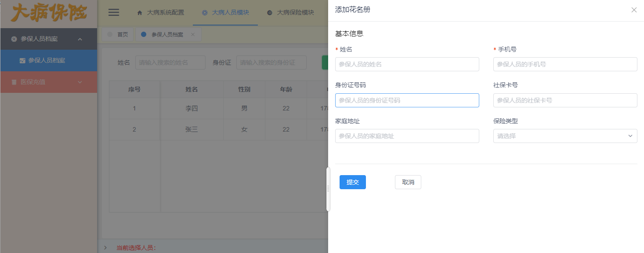
Task: Focus the 姓名 field in dialog
Action: tap(407, 64)
